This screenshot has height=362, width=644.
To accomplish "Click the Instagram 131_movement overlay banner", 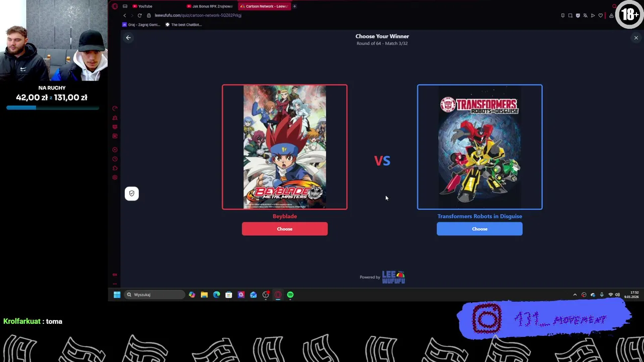I will (543, 319).
